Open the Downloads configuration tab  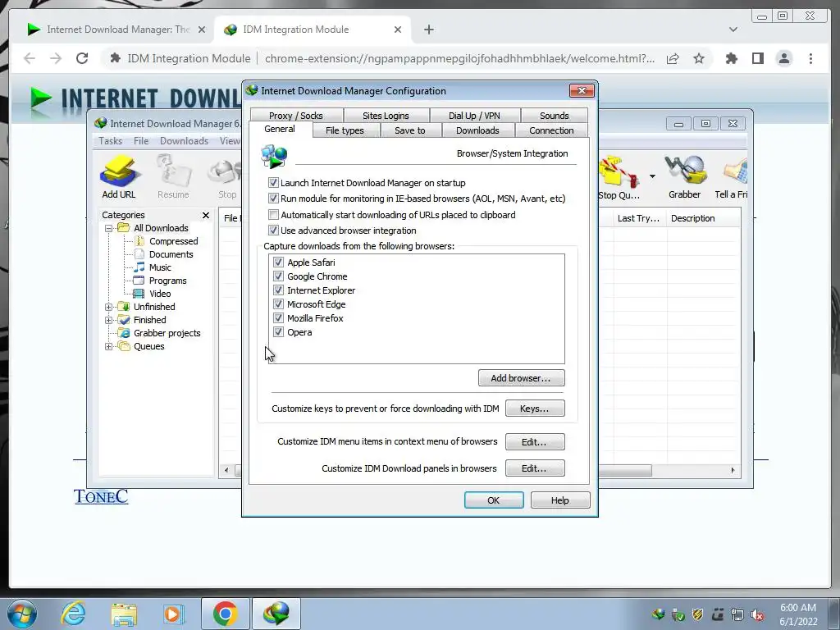[477, 130]
